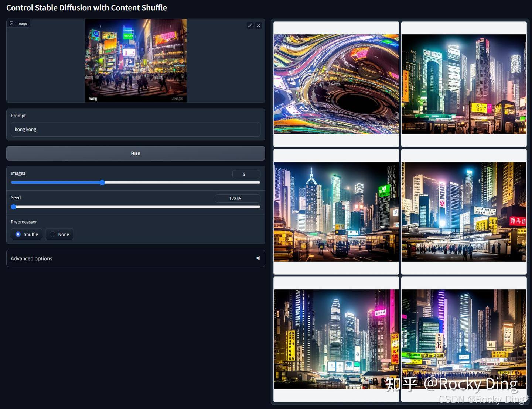Click the pencil icon to edit the uploaded image
The height and width of the screenshot is (409, 532).
tap(250, 25)
